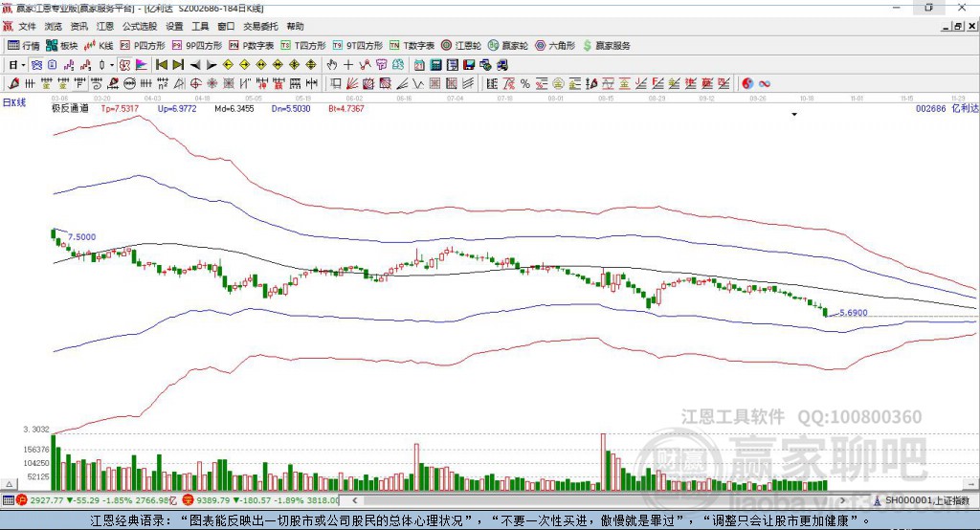
Task: Click the up-triangle button beside volume pane
Action: (10, 484)
